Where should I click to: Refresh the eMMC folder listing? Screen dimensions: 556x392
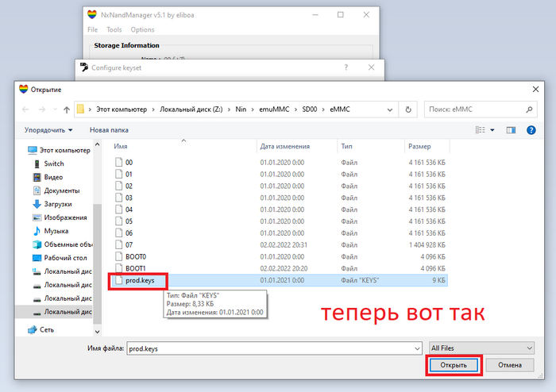click(x=408, y=110)
